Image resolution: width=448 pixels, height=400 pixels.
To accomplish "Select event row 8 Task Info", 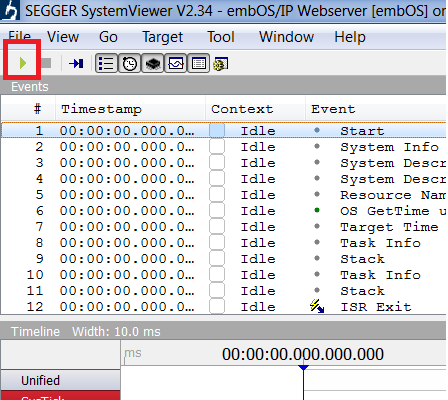I will pos(224,242).
